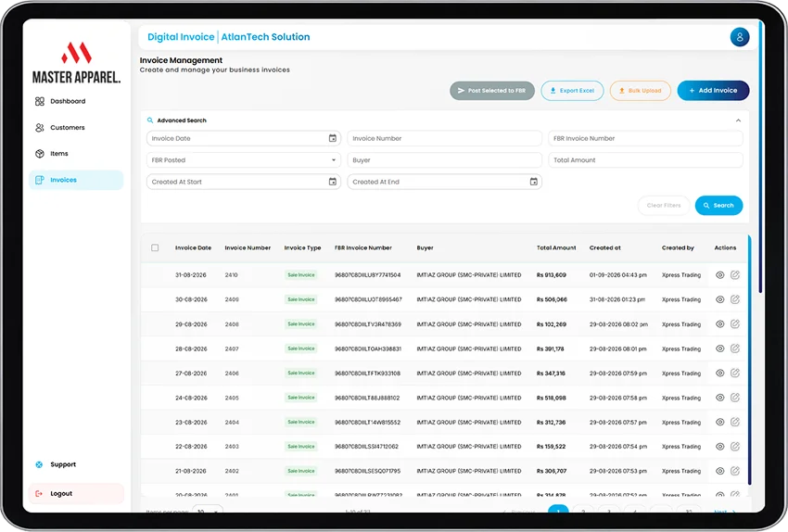Edit invoice 2409 with pencil icon
This screenshot has height=532, width=788.
pos(735,299)
